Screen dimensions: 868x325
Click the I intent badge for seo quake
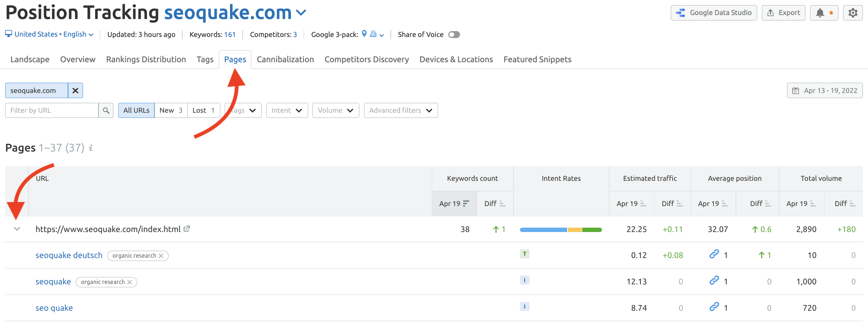pyautogui.click(x=525, y=306)
